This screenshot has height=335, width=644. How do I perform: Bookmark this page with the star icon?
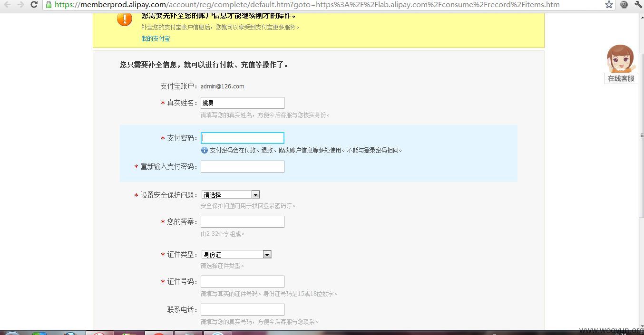(x=609, y=5)
